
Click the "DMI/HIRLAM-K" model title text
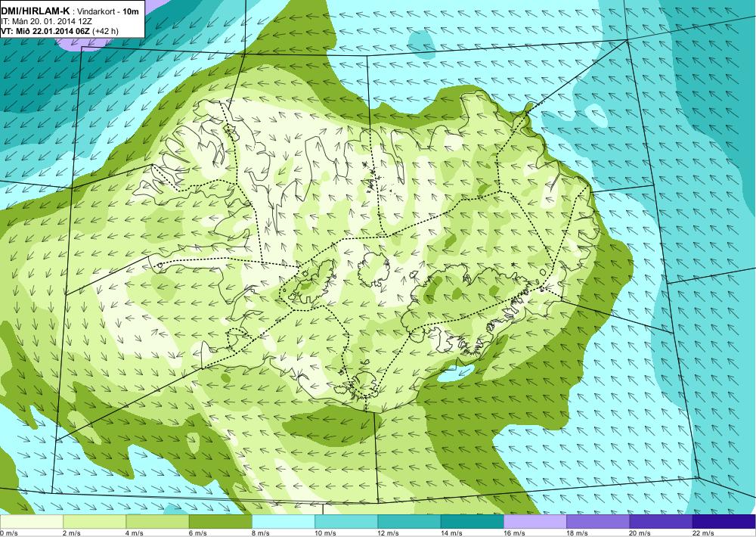(x=36, y=10)
